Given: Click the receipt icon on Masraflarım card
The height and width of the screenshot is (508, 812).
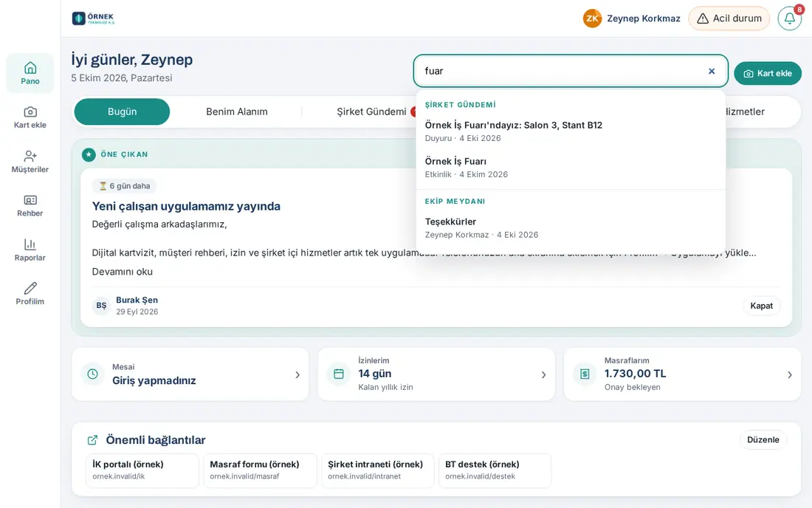Looking at the screenshot, I should coord(585,374).
